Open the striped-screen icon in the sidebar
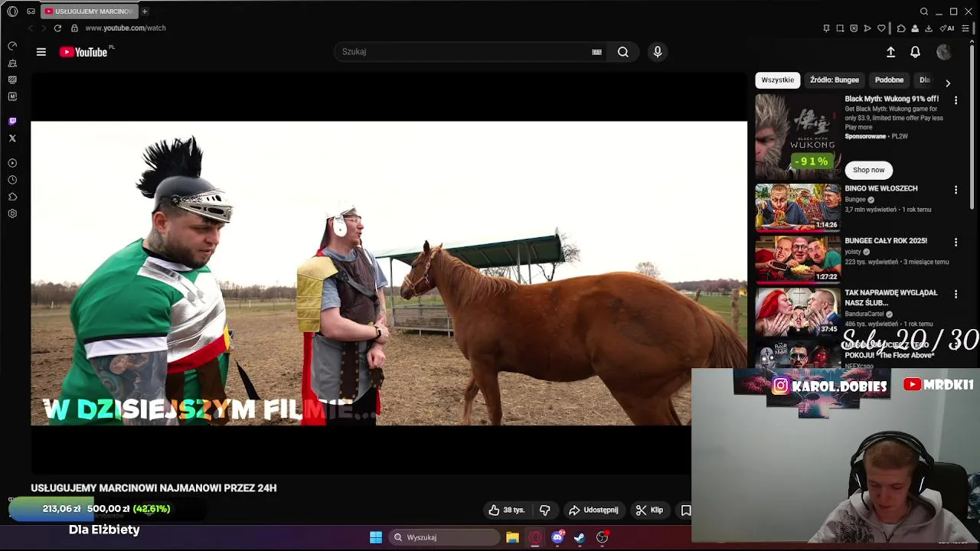The height and width of the screenshot is (551, 980). [12, 80]
